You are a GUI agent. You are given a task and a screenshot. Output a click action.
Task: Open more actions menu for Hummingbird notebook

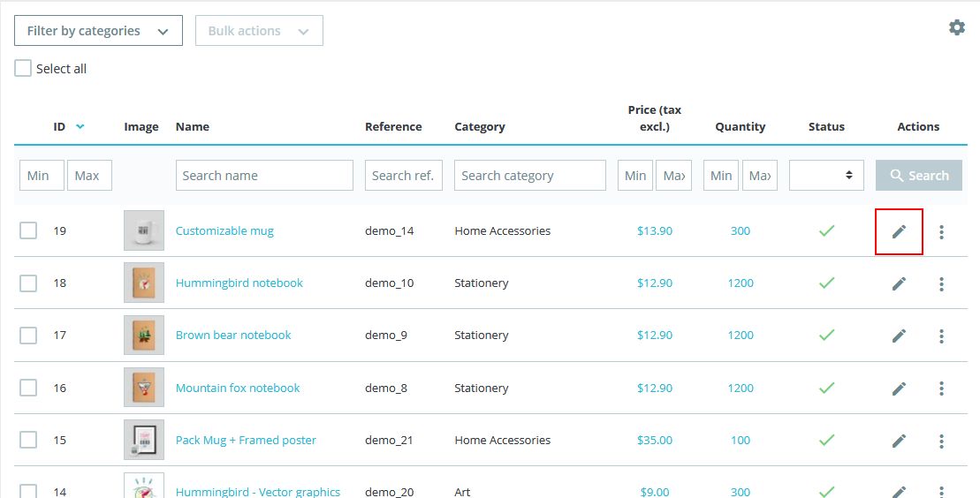click(941, 283)
